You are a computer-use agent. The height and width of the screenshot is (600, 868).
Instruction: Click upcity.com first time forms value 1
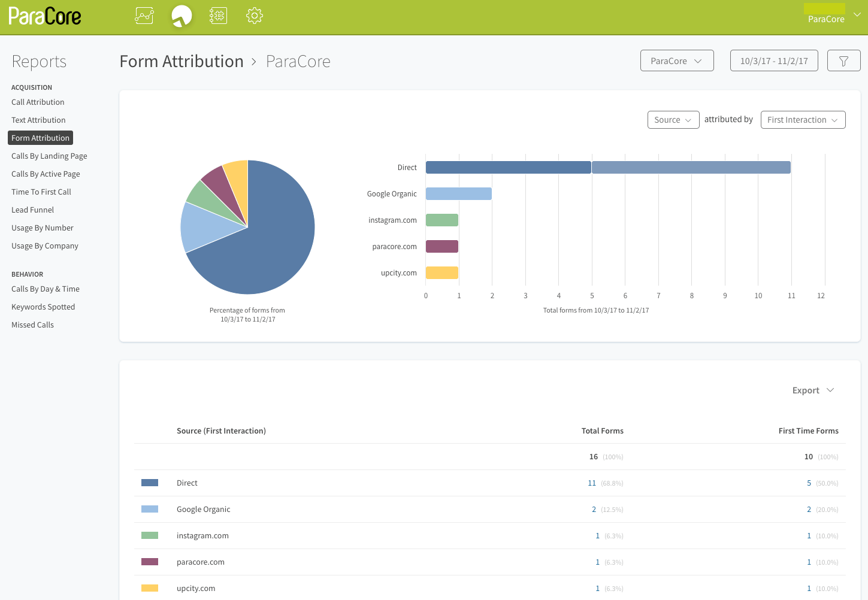point(809,589)
